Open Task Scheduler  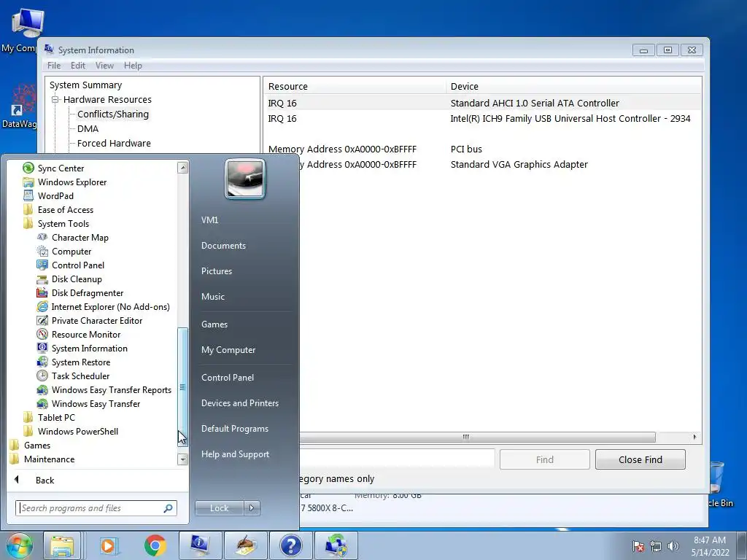coord(73,376)
